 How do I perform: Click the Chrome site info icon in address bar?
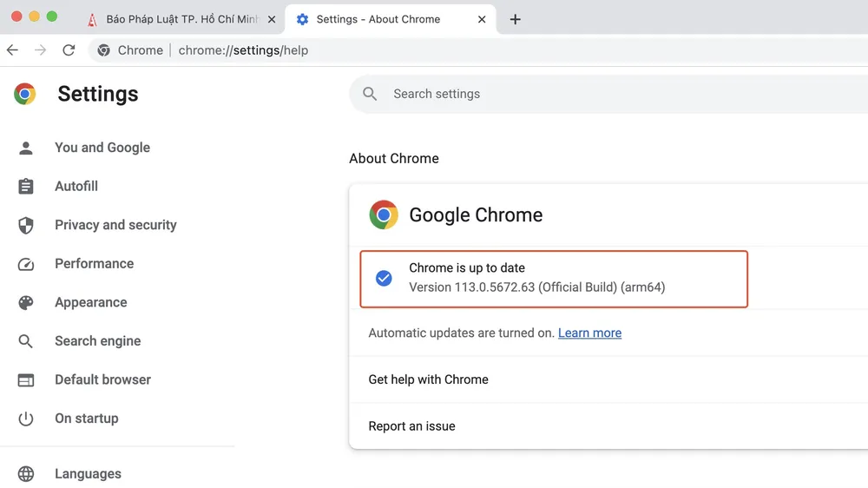tap(103, 50)
